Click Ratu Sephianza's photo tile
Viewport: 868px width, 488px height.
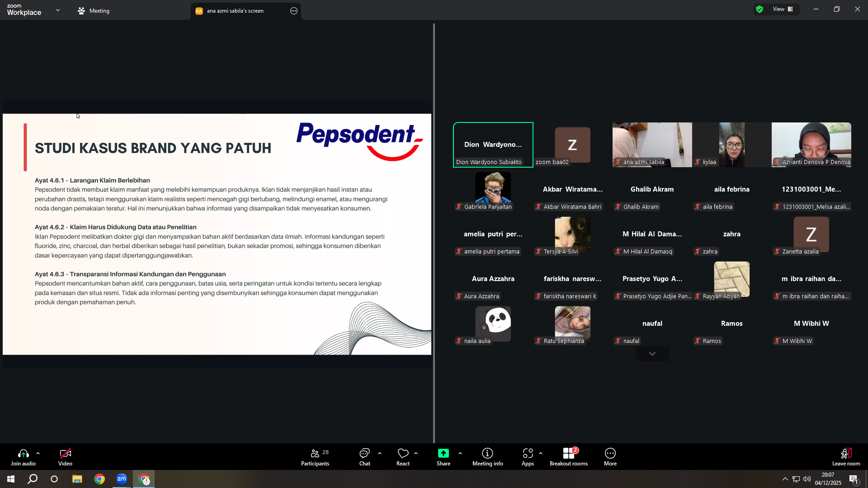pyautogui.click(x=572, y=324)
